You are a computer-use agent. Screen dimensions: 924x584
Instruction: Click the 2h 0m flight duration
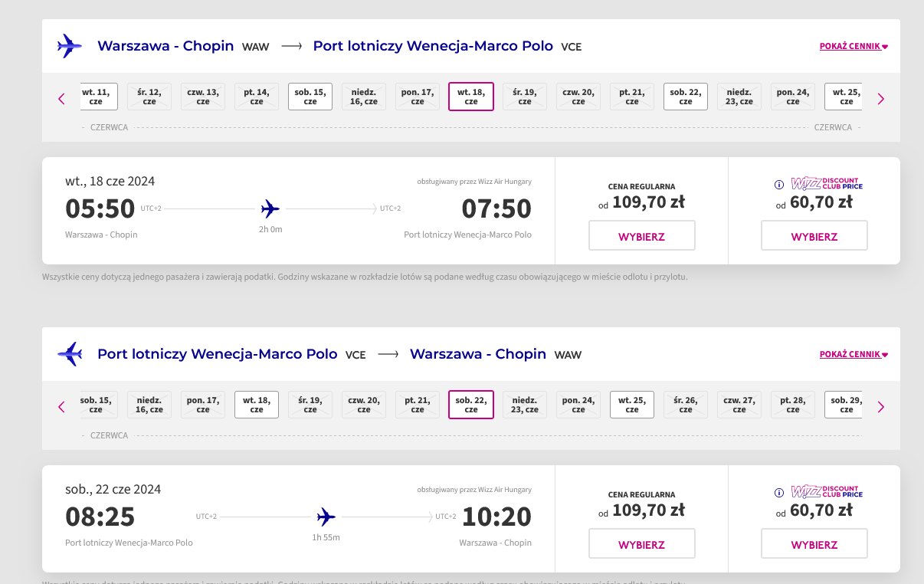pos(270,229)
